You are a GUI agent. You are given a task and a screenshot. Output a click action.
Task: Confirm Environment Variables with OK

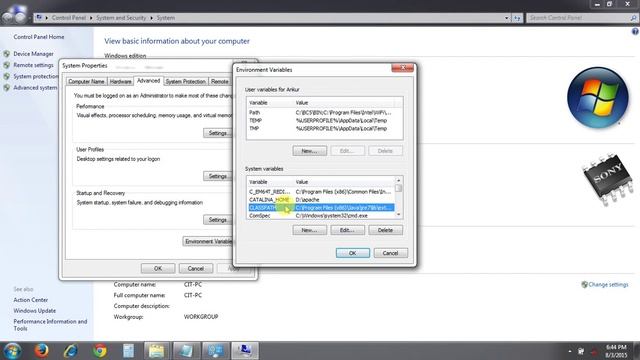coord(353,253)
